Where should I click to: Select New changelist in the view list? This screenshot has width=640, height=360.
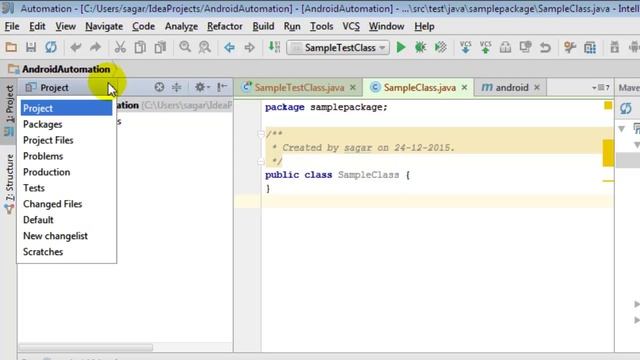pyautogui.click(x=67, y=236)
